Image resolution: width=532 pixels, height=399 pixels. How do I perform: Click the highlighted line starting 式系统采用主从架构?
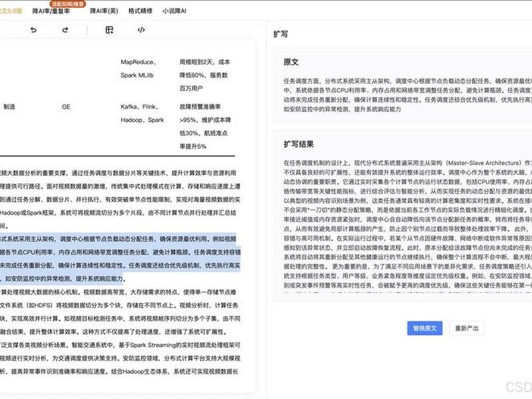(x=118, y=239)
